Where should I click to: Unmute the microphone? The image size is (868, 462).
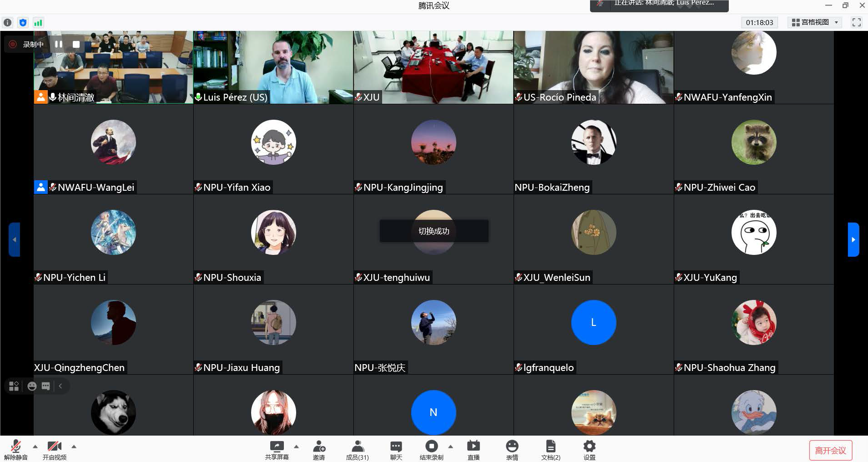coord(16,450)
